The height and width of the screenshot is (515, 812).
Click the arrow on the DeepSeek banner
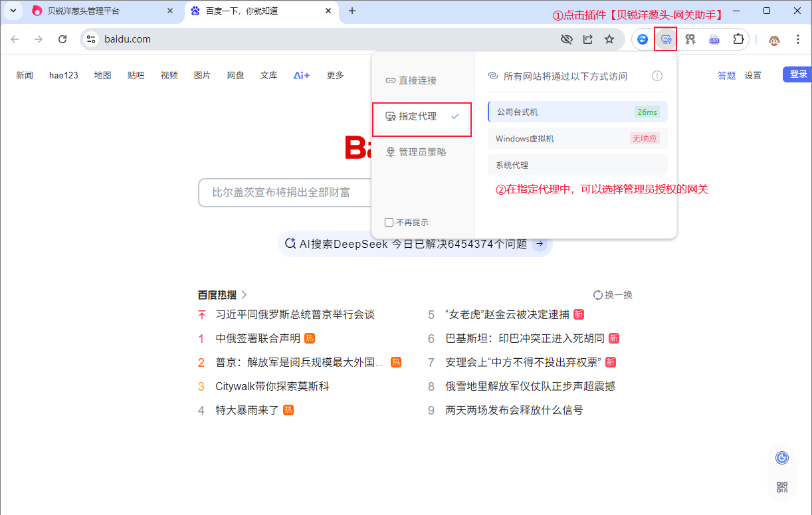click(x=540, y=244)
